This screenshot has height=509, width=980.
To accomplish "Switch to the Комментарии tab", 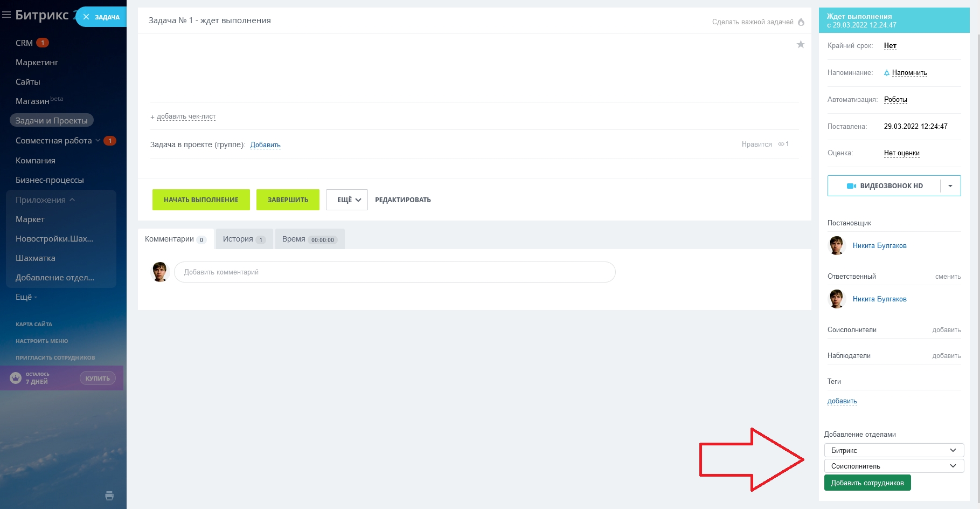I will [x=176, y=239].
